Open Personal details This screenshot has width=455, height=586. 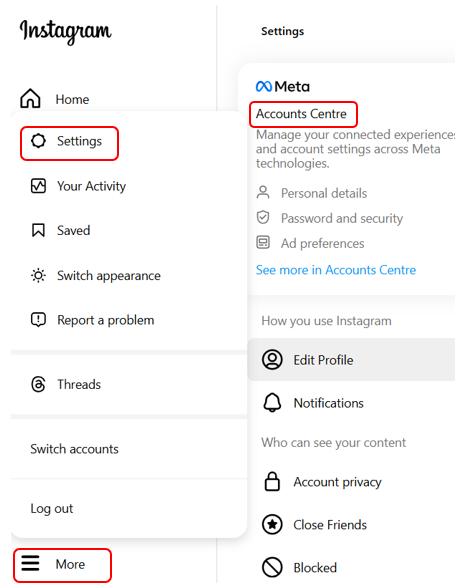[x=324, y=193]
